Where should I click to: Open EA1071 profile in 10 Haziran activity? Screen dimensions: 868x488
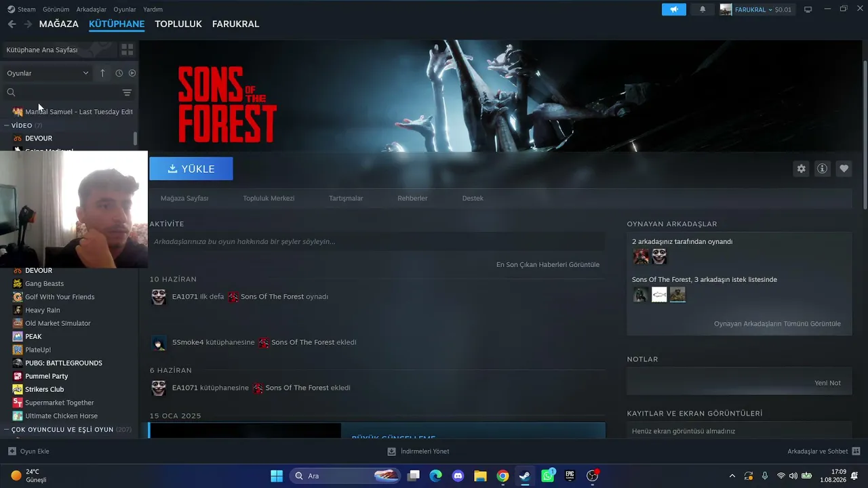pos(184,297)
